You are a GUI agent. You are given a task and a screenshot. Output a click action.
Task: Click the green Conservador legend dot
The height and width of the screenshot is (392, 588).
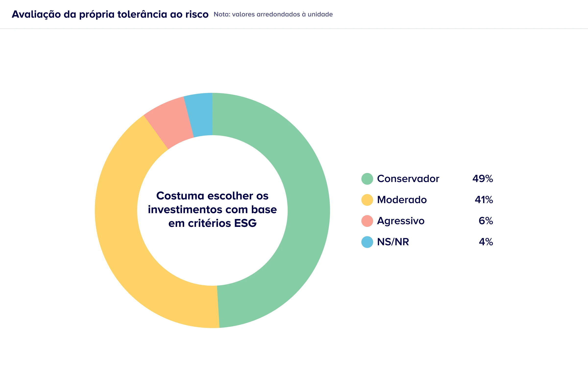pyautogui.click(x=367, y=179)
